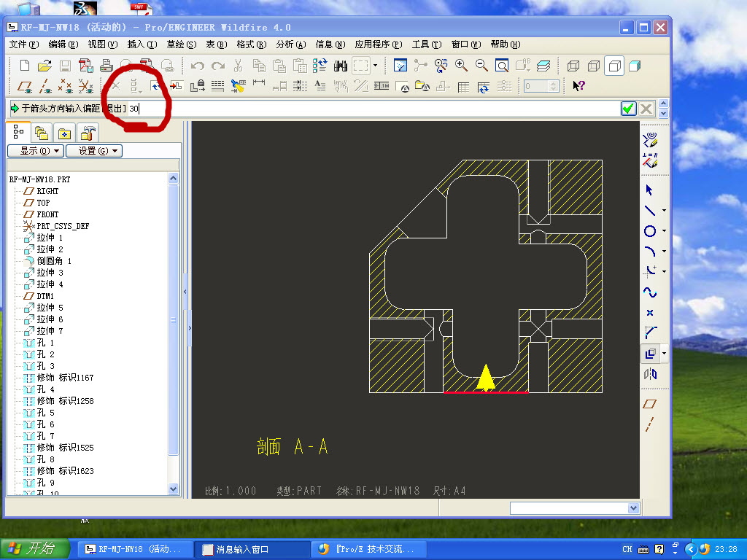The image size is (747, 560).
Task: Select the Arc tool in the sketcher toolbar
Action: [x=650, y=252]
